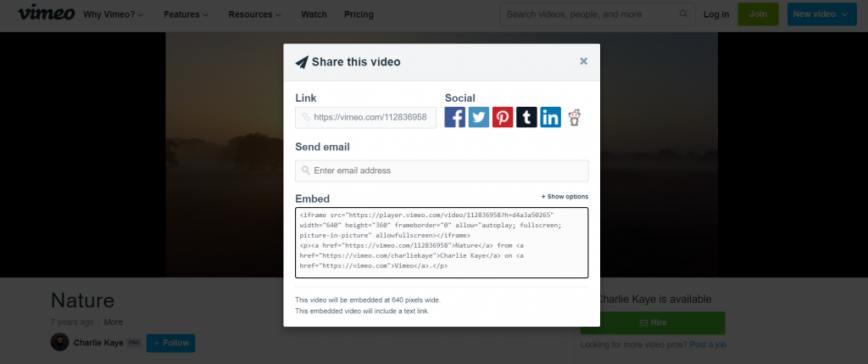
Task: Click the paper plane share icon
Action: pos(302,62)
